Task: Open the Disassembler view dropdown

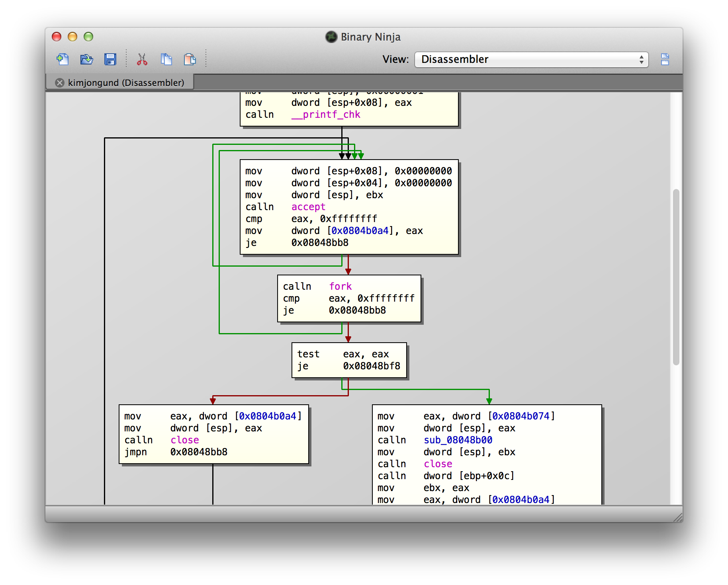Action: pos(531,59)
